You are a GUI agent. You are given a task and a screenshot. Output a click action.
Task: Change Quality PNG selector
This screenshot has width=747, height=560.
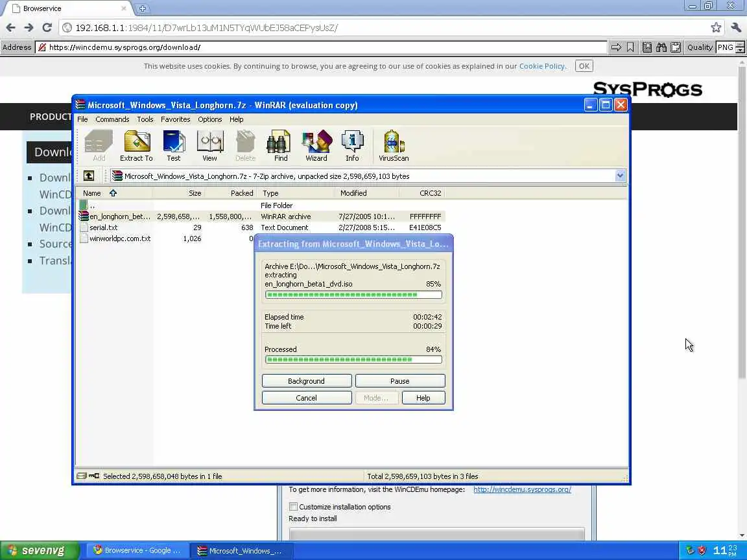tap(730, 47)
